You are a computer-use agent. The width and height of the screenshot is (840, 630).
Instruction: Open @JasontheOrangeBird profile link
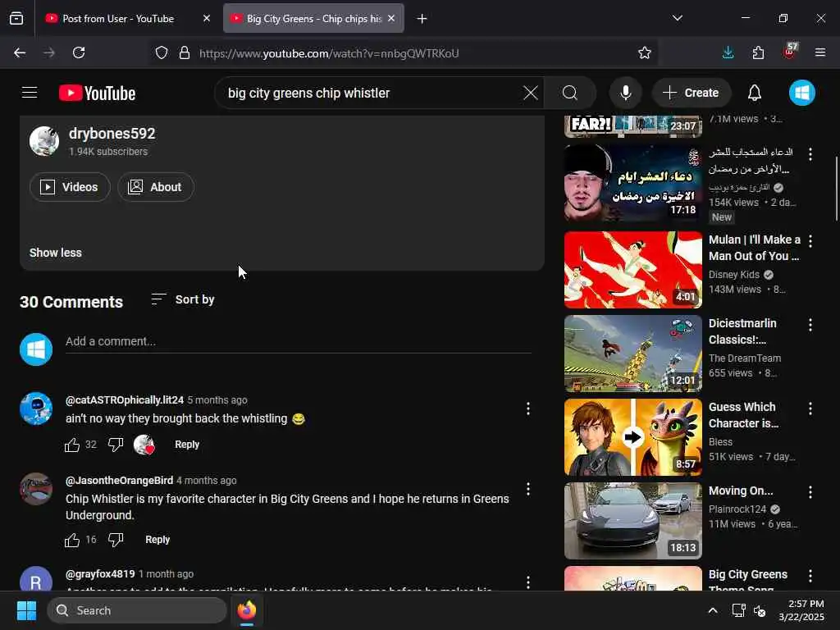click(x=119, y=481)
